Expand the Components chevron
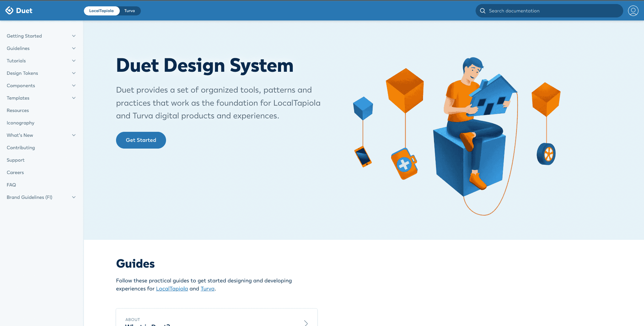Image resolution: width=644 pixels, height=326 pixels. (x=74, y=86)
